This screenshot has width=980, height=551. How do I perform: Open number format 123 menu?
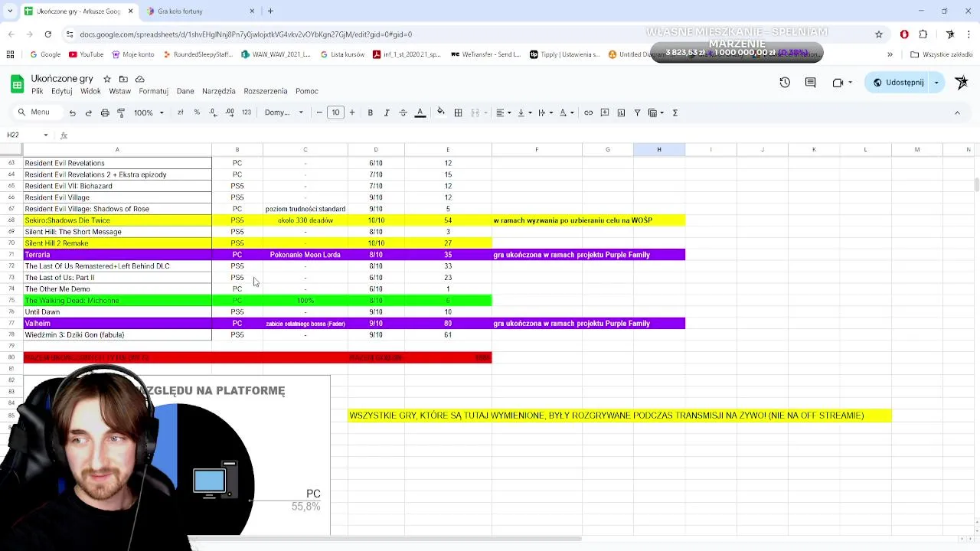pyautogui.click(x=247, y=112)
